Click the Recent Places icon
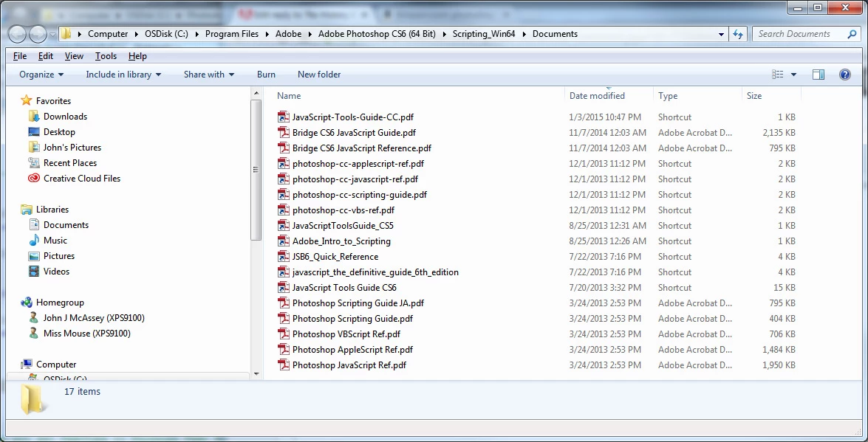 (x=34, y=162)
